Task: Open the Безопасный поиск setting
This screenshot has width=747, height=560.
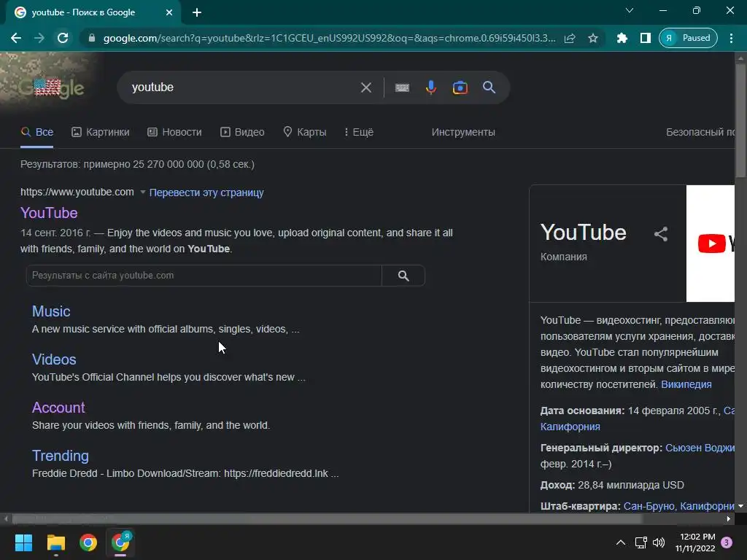Action: (700, 133)
